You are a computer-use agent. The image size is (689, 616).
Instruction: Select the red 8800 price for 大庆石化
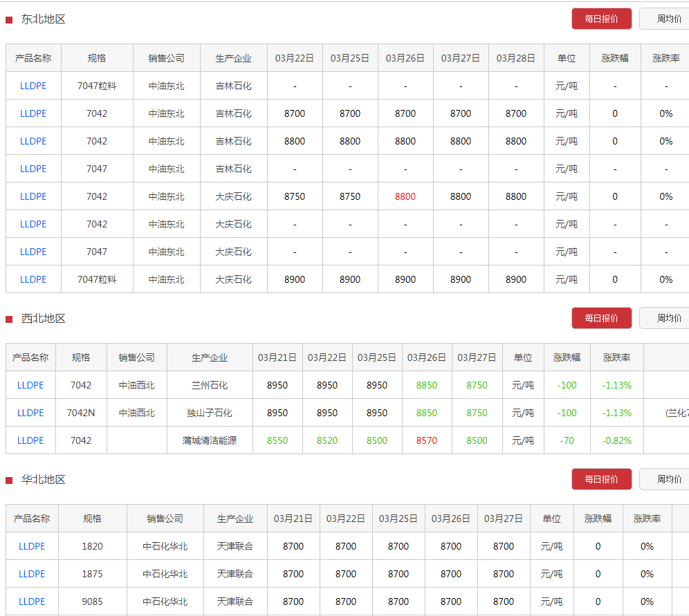[405, 197]
